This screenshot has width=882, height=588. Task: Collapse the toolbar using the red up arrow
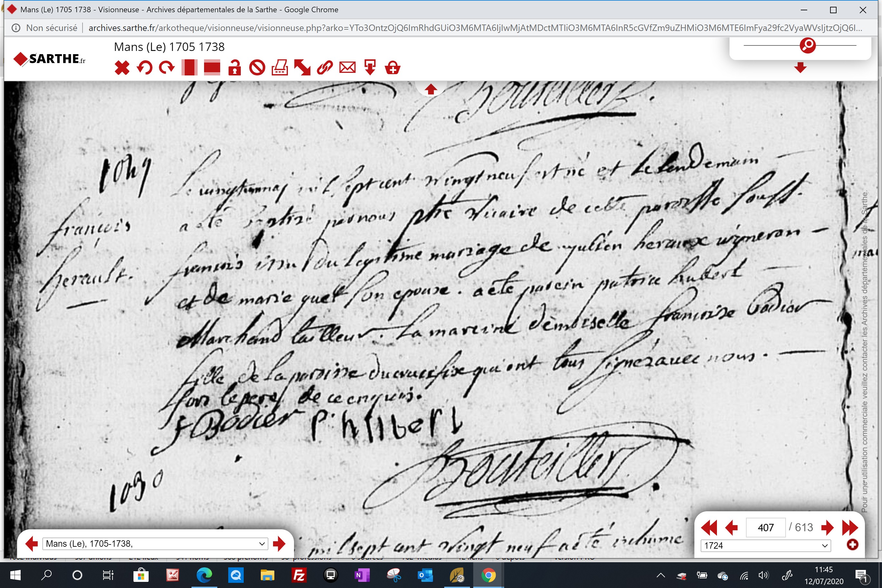click(x=431, y=89)
